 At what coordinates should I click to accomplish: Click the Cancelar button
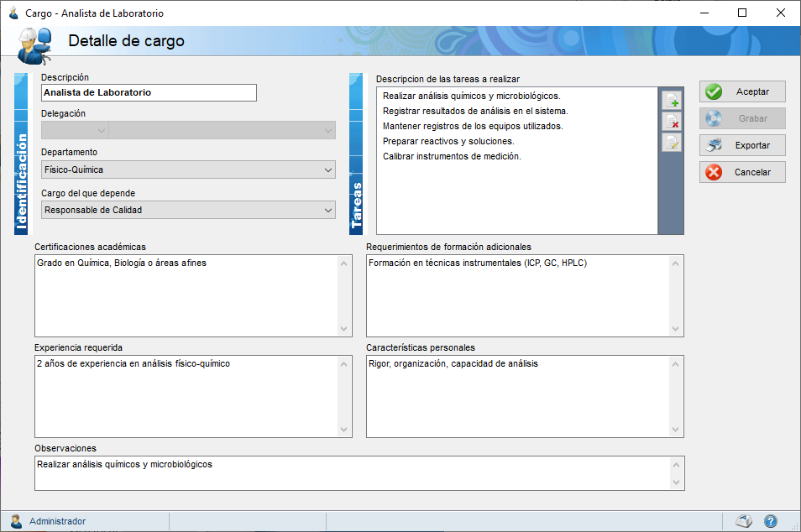742,172
